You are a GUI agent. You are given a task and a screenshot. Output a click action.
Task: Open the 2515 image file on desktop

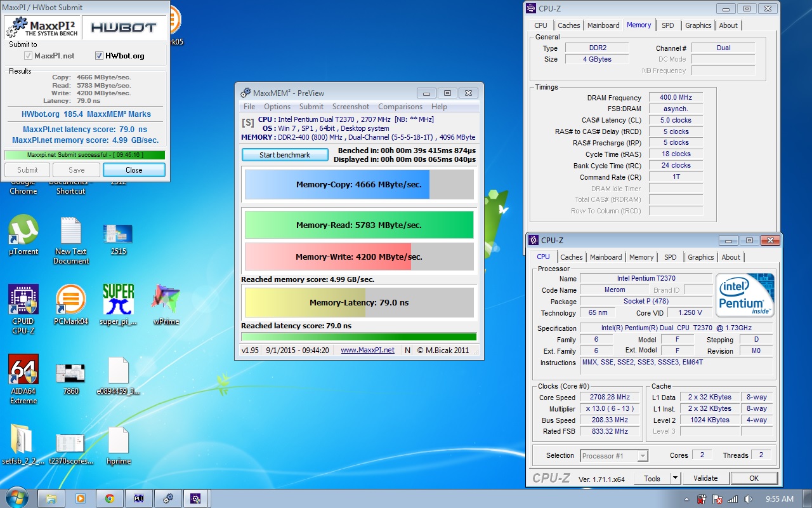click(x=119, y=238)
